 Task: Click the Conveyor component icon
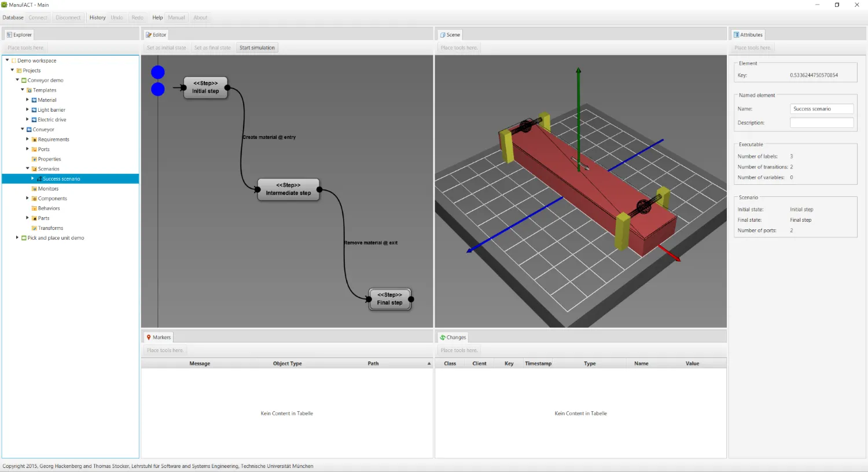[x=29, y=130]
